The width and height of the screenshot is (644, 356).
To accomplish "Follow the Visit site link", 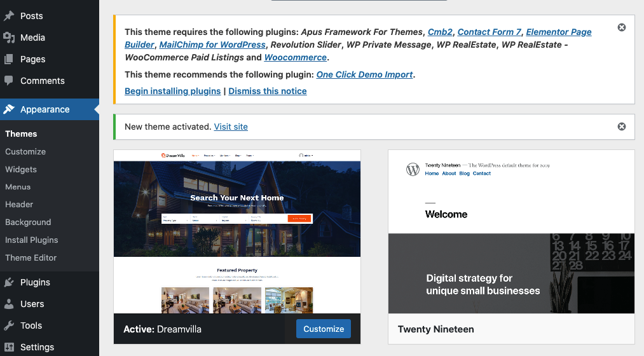I will coord(231,127).
